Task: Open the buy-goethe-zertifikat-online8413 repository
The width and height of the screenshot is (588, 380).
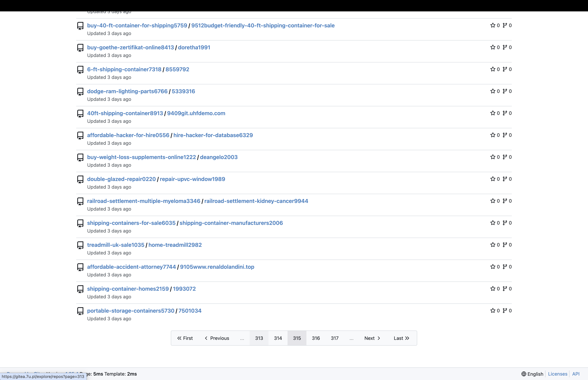Action: (x=130, y=47)
